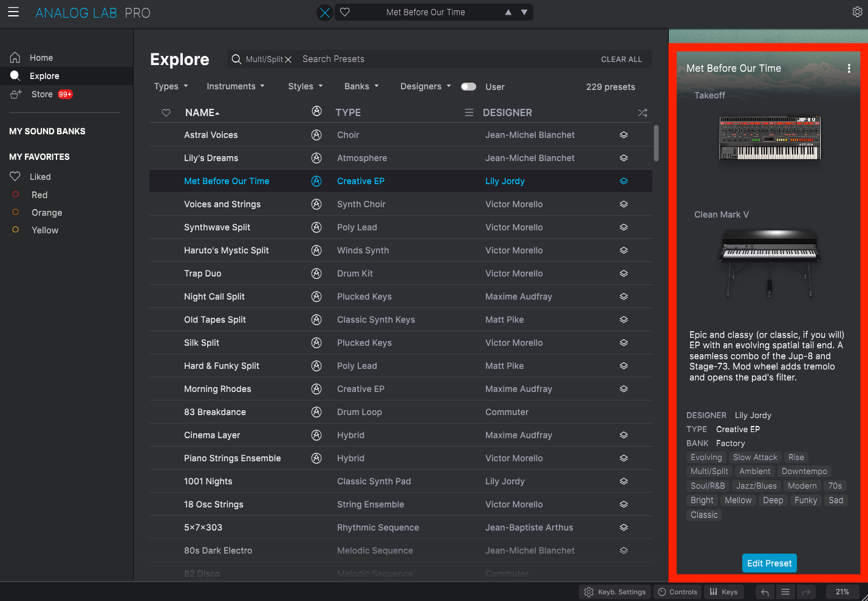The height and width of the screenshot is (601, 868).
Task: Click Arturia logo column header
Action: (x=316, y=111)
